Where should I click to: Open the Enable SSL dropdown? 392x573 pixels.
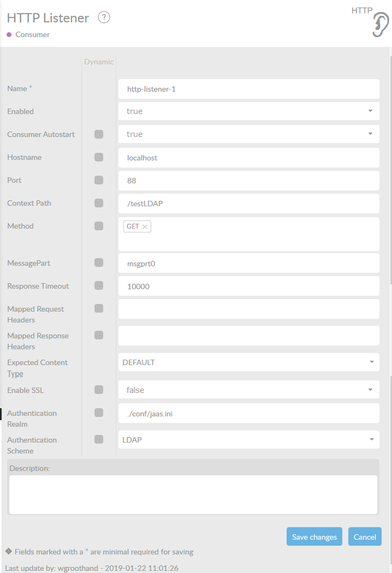[x=248, y=390]
